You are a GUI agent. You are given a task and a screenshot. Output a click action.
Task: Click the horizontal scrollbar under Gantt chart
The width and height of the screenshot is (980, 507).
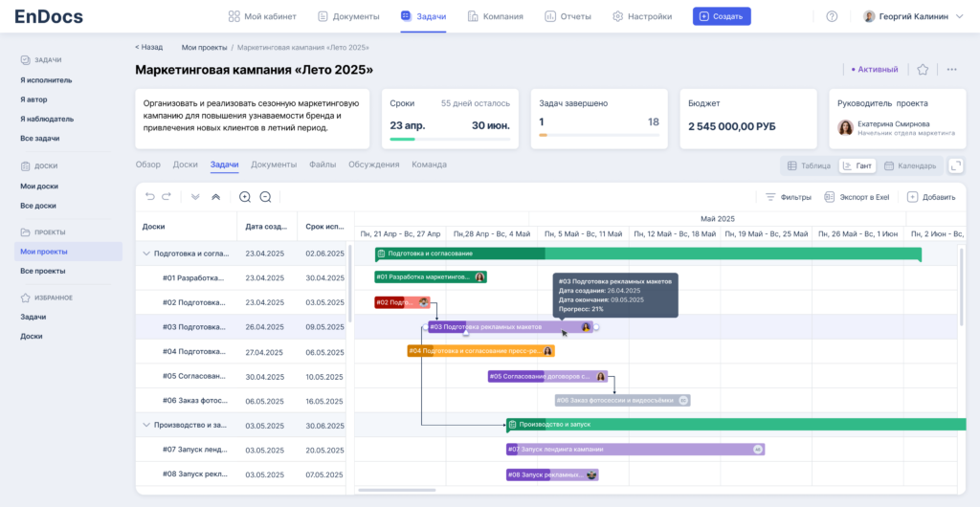point(395,491)
